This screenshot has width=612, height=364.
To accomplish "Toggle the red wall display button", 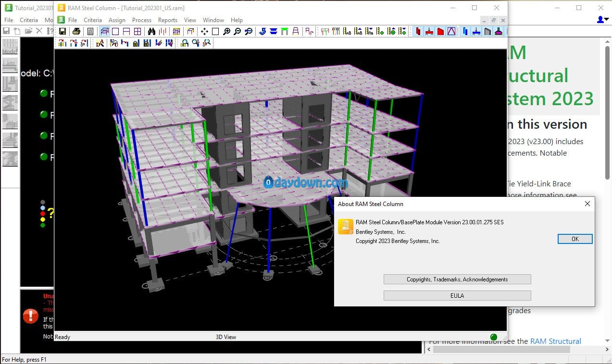I will [440, 31].
